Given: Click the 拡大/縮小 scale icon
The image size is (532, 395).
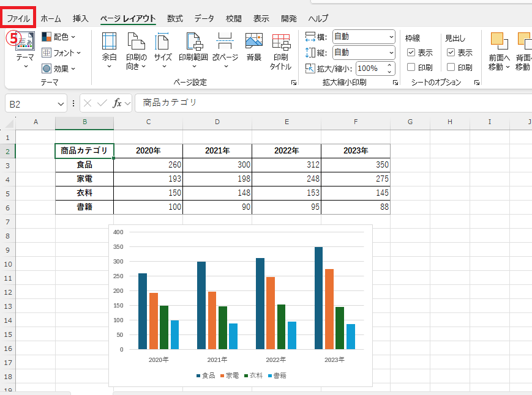Looking at the screenshot, I should (x=310, y=68).
